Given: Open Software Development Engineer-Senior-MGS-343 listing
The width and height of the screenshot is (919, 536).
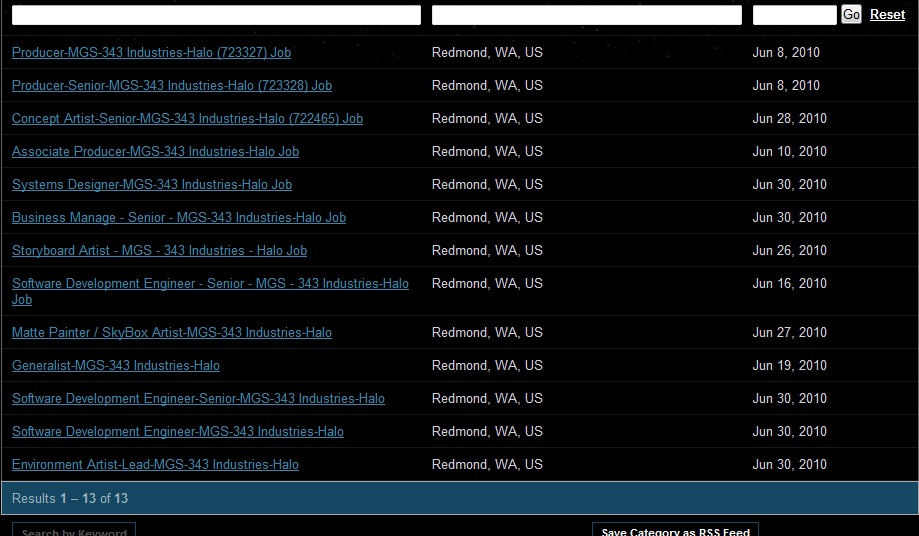Looking at the screenshot, I should 198,398.
